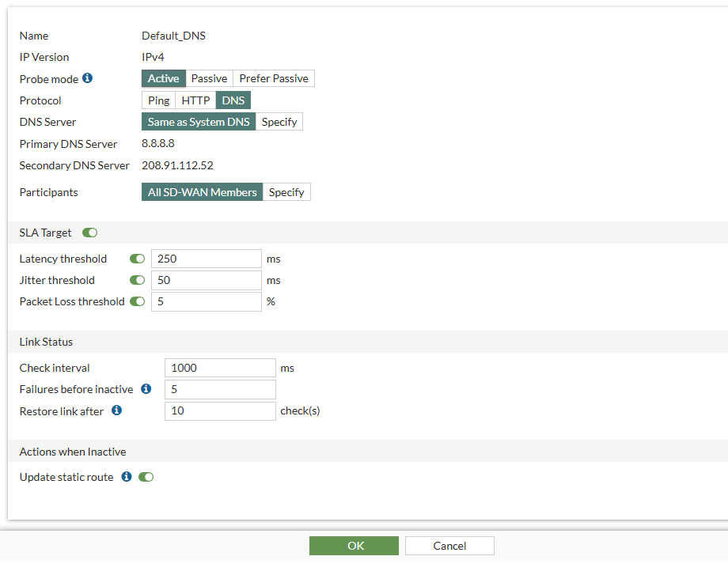
Task: Set protocol to Ping
Action: pyautogui.click(x=158, y=100)
